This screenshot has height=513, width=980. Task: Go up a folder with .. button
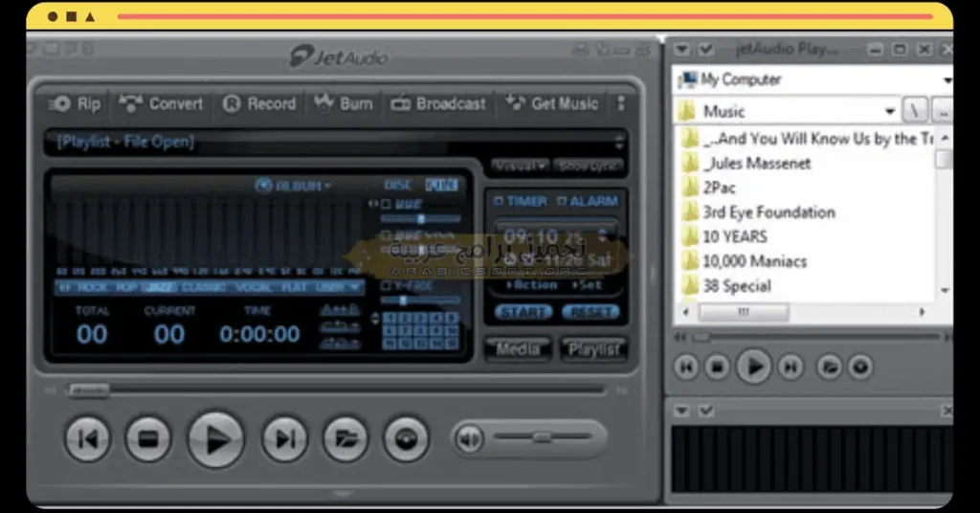(943, 111)
